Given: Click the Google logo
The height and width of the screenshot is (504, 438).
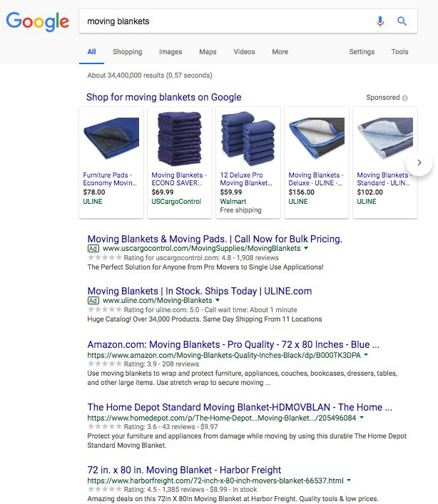Looking at the screenshot, I should tap(37, 21).
